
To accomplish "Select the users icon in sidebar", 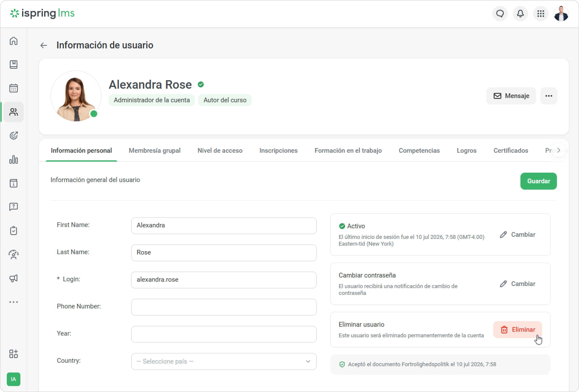I will pos(13,112).
